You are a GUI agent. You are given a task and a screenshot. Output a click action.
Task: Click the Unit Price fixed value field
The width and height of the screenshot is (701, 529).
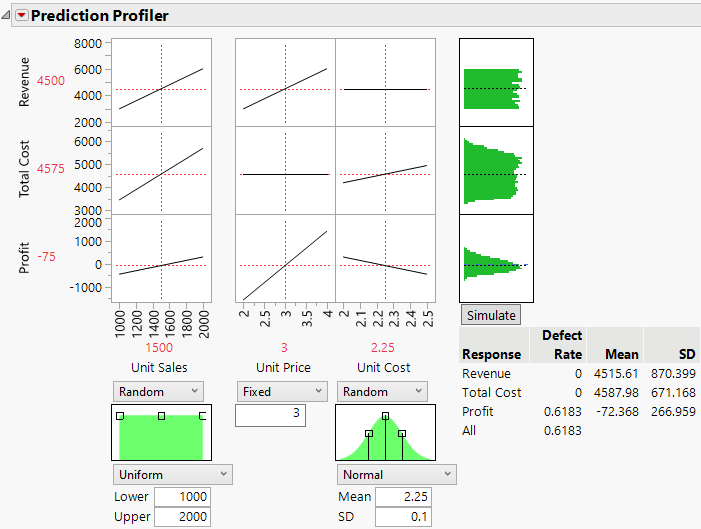pyautogui.click(x=270, y=413)
